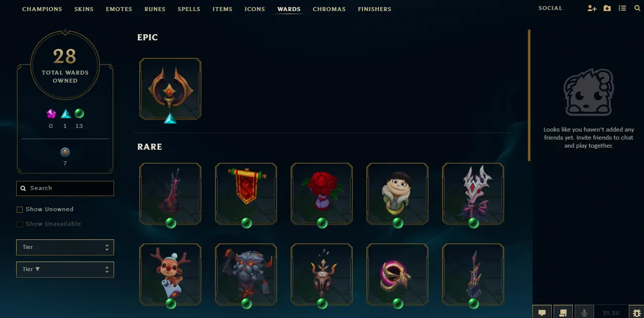Toggle the voice microphone icon
The image size is (644, 318).
click(584, 312)
